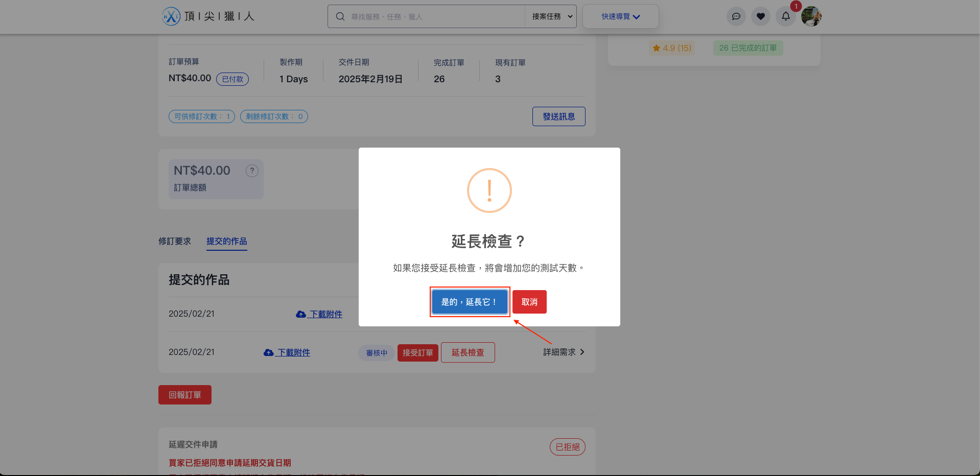Click the chat message bubble icon
This screenshot has width=980, height=476.
click(736, 16)
